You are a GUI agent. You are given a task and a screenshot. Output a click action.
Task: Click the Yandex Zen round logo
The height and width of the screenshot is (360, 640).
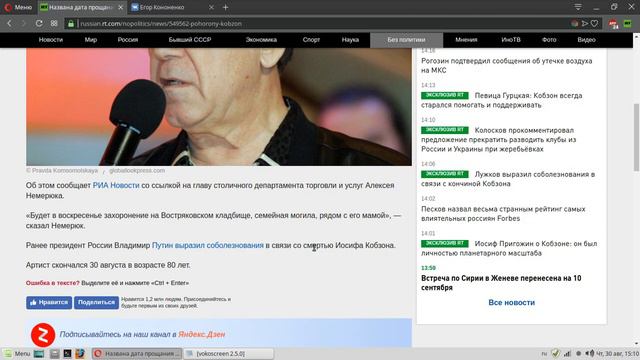[x=43, y=335]
